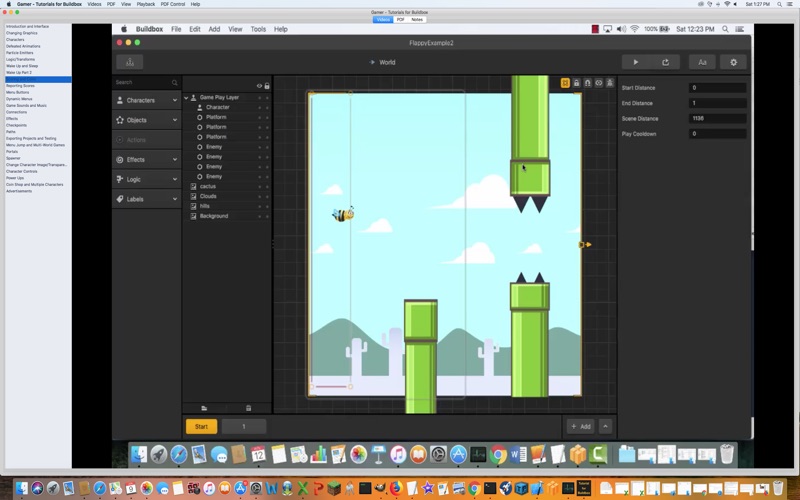The height and width of the screenshot is (500, 800).
Task: Click the End Distance field
Action: [x=717, y=103]
